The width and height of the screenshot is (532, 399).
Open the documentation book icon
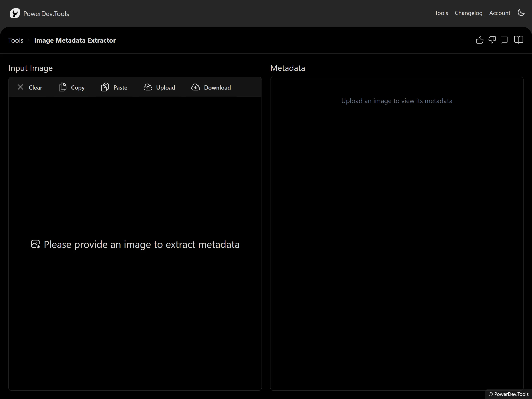click(x=518, y=40)
